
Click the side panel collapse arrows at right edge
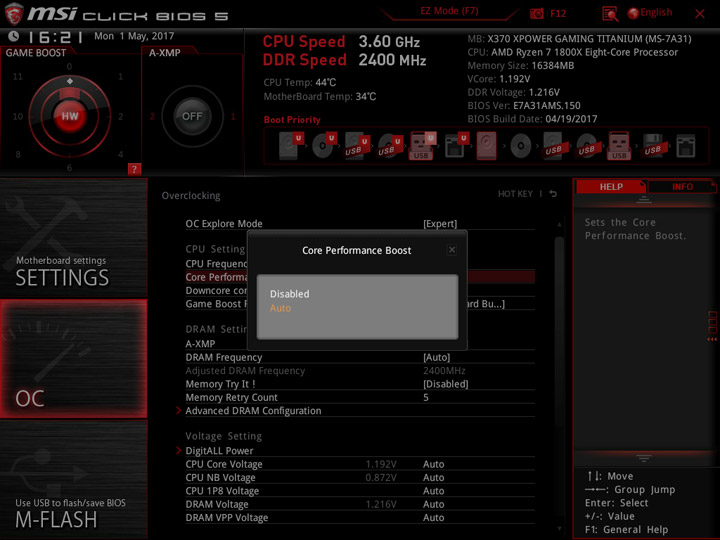pos(712,339)
